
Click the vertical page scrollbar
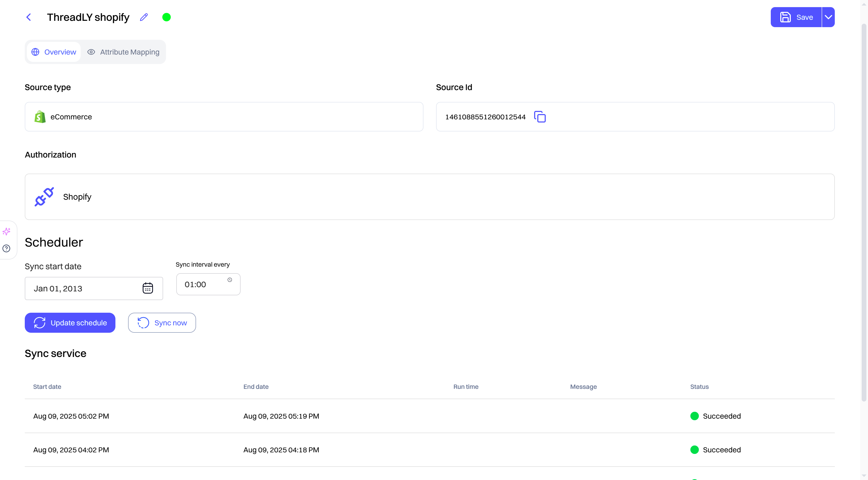(864, 212)
